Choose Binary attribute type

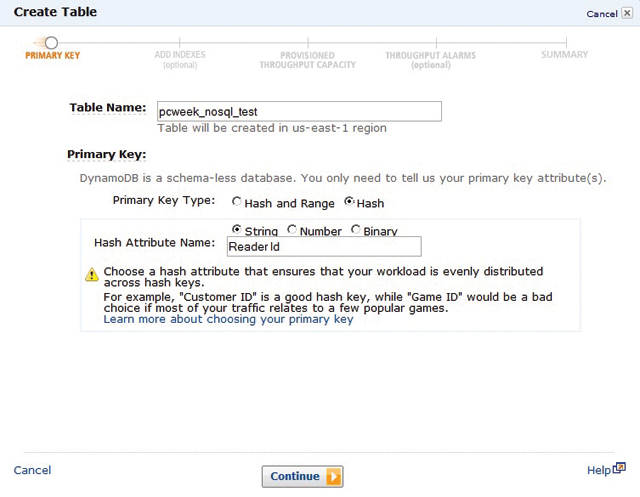(x=356, y=229)
